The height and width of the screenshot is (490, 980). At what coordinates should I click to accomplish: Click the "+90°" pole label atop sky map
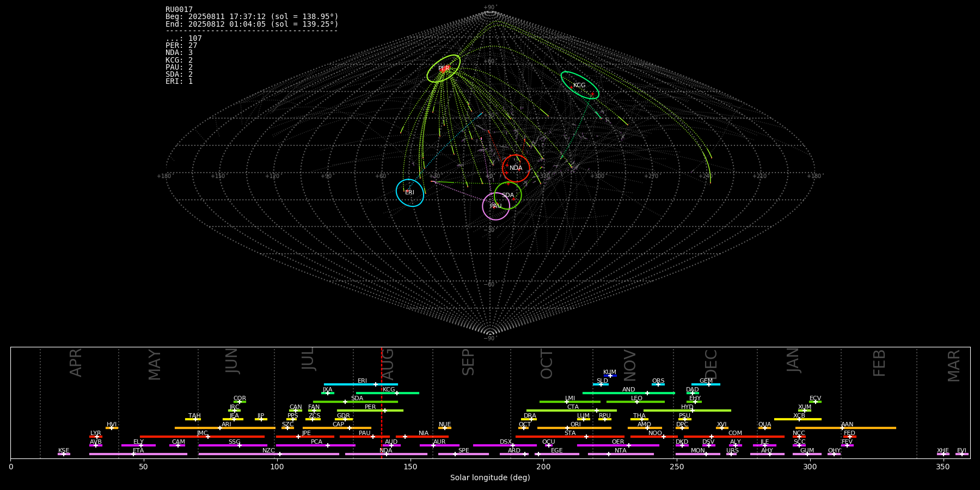point(490,8)
